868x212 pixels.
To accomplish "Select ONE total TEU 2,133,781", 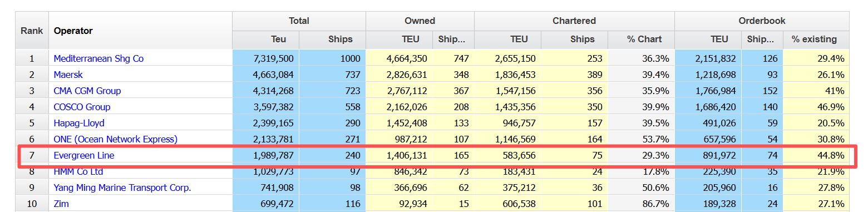I will tap(265, 139).
